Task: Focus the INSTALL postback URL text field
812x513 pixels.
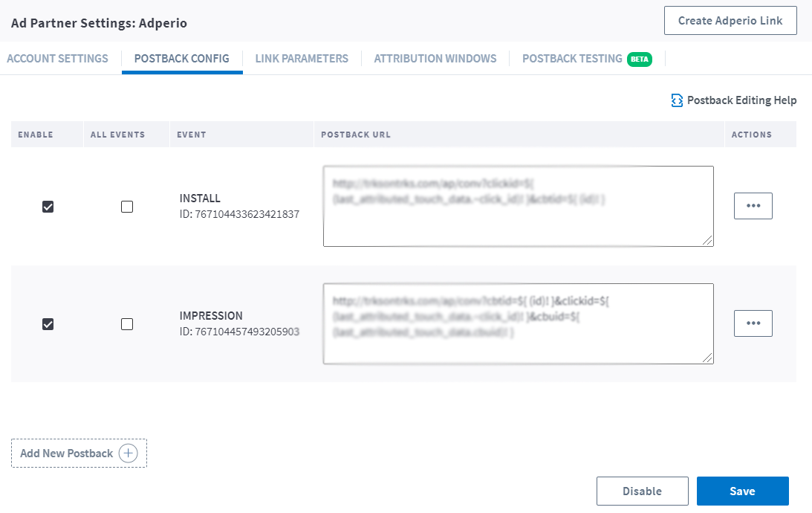Action: (519, 206)
